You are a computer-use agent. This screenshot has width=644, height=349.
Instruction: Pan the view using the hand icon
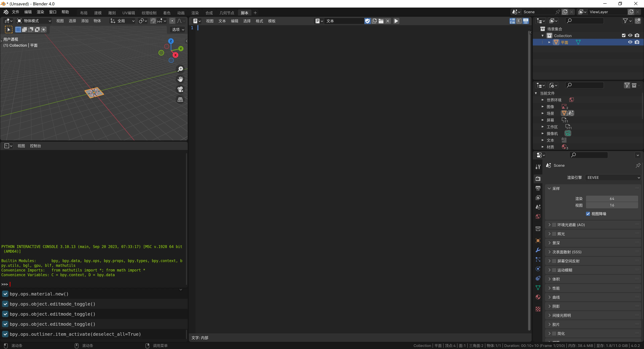[x=180, y=79]
